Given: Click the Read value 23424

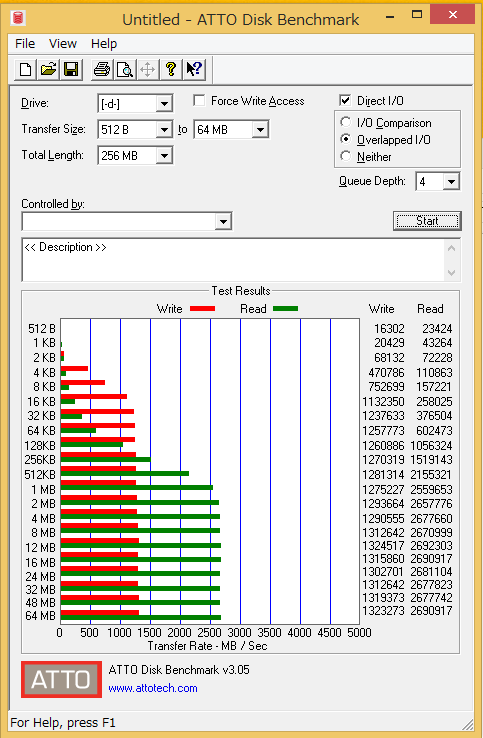Looking at the screenshot, I should point(437,329).
